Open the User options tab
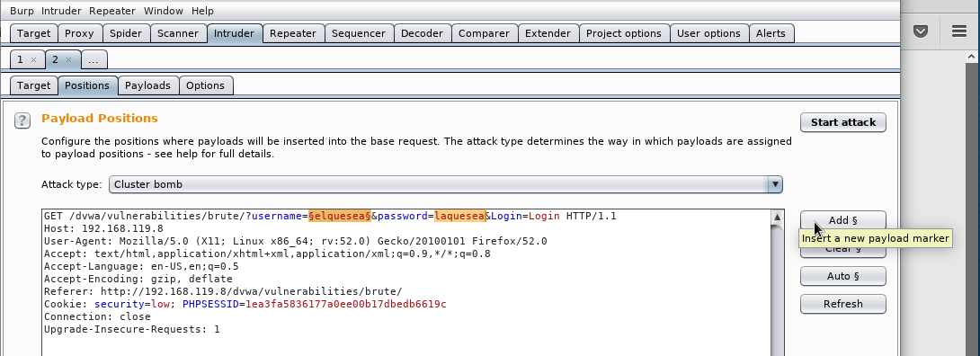The height and width of the screenshot is (356, 980). (708, 33)
